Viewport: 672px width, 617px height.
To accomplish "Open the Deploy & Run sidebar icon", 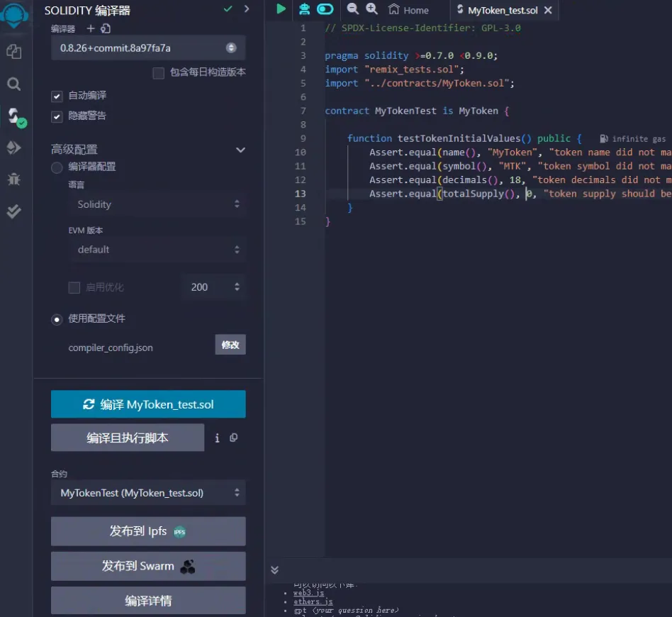I will tap(13, 148).
